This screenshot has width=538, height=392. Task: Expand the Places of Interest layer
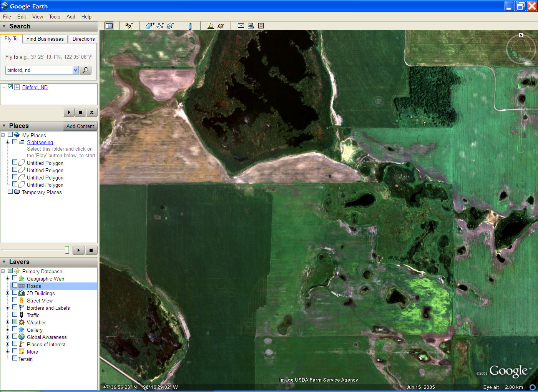(7, 344)
